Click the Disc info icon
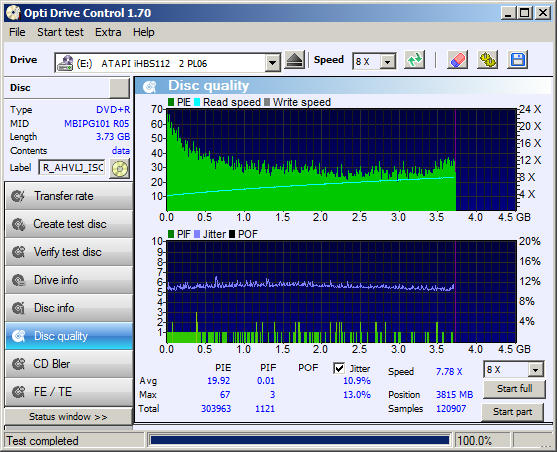 point(18,308)
